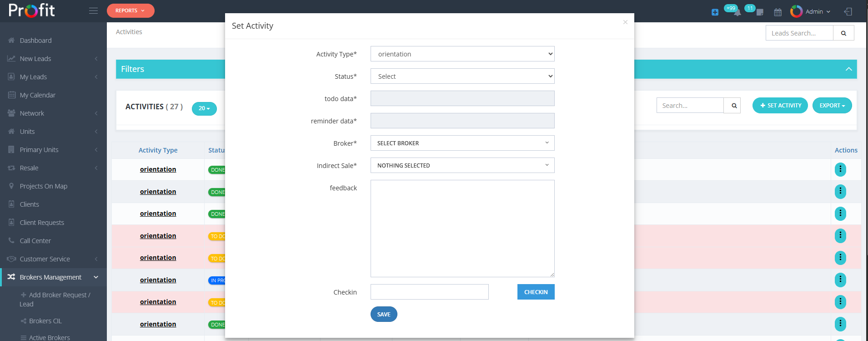Click the Actions column header
The height and width of the screenshot is (341, 868).
tap(846, 150)
